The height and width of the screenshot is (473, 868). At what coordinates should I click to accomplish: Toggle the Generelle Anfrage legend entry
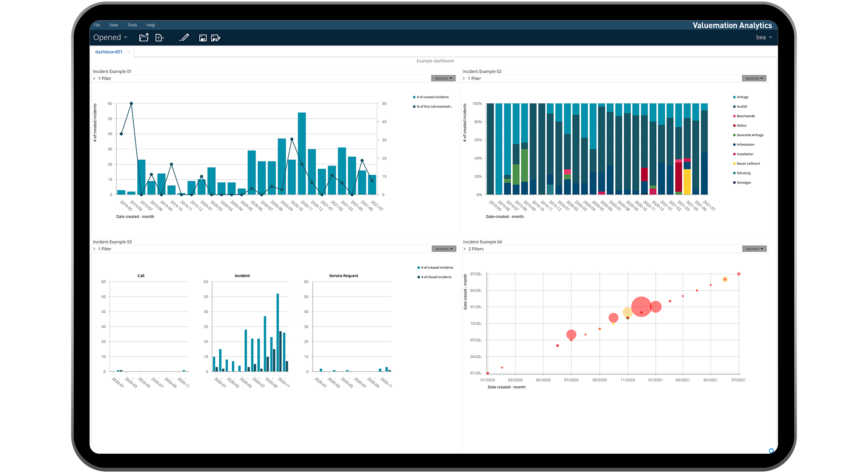(x=748, y=135)
